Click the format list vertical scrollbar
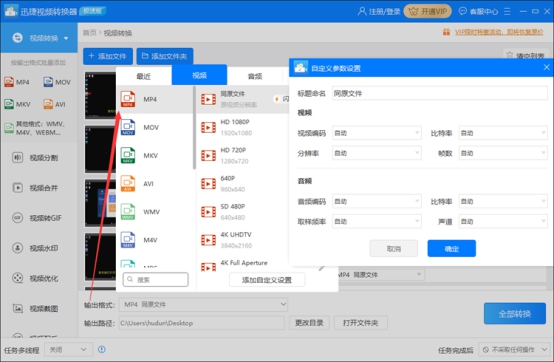The width and height of the screenshot is (554, 362). 194,128
